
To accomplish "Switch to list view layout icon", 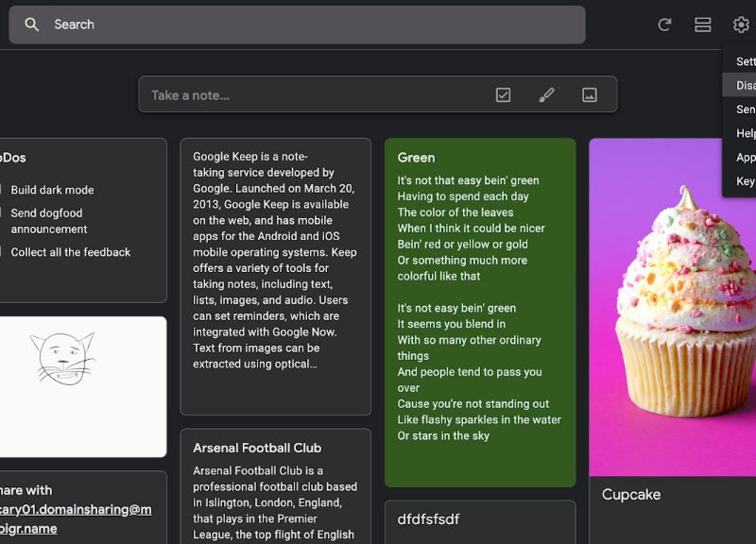I will pyautogui.click(x=702, y=25).
